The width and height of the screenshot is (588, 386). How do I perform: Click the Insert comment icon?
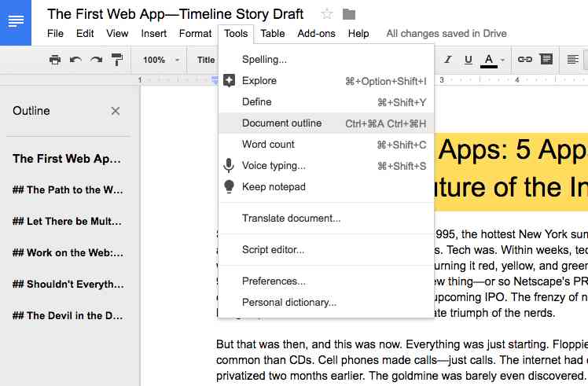pos(546,59)
